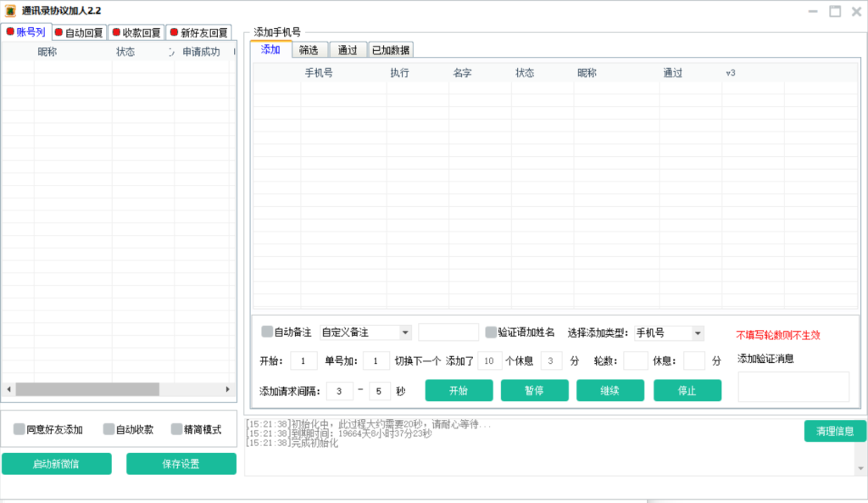Switch to the 筛选 tab

(309, 50)
